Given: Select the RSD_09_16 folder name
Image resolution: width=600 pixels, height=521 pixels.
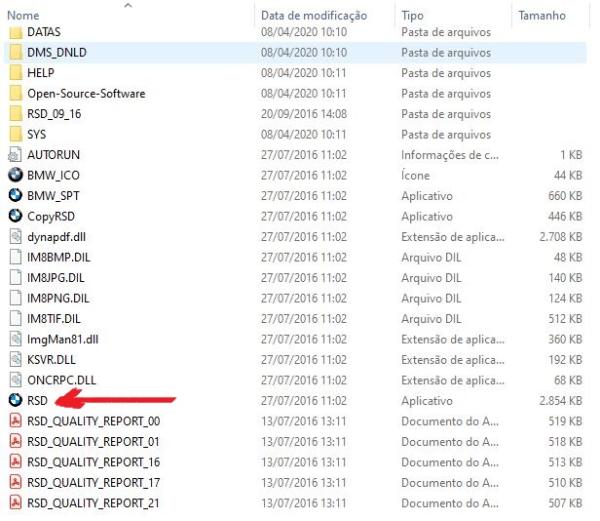Looking at the screenshot, I should click(x=54, y=114).
